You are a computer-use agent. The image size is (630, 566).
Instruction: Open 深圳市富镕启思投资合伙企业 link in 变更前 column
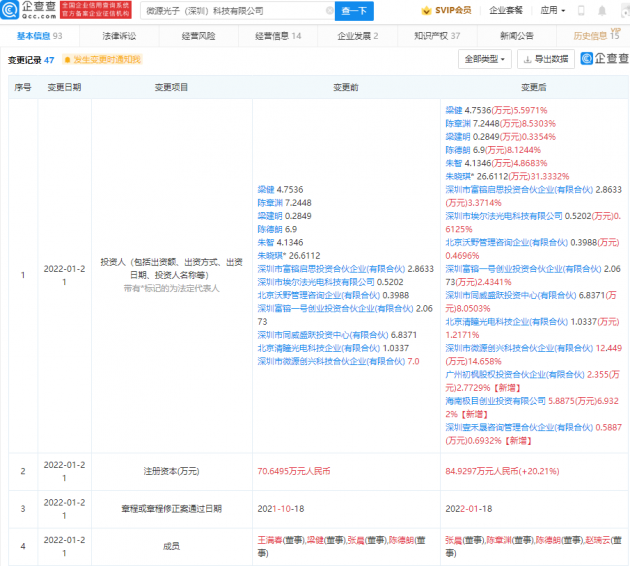[331, 269]
